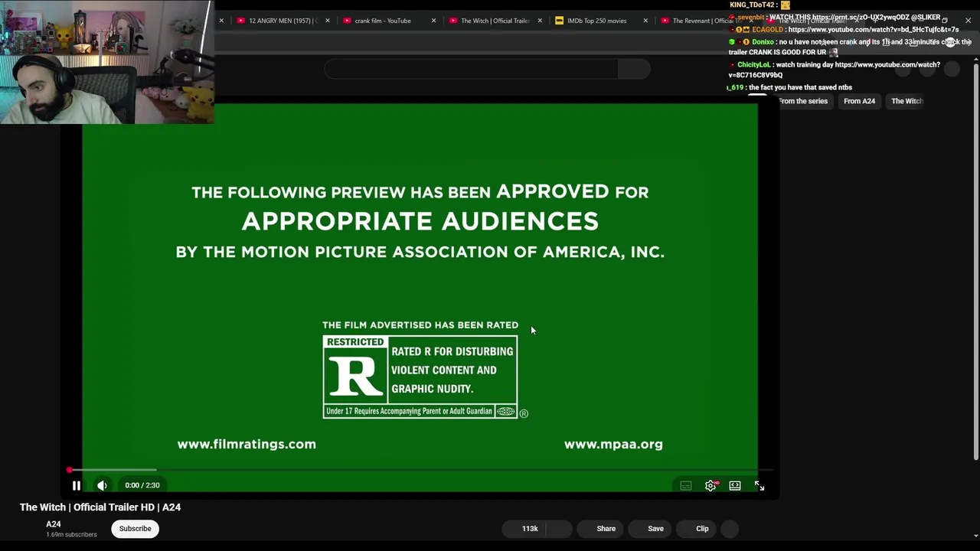The image size is (980, 551).
Task: Pause the trailer with the pause icon
Action: (77, 485)
